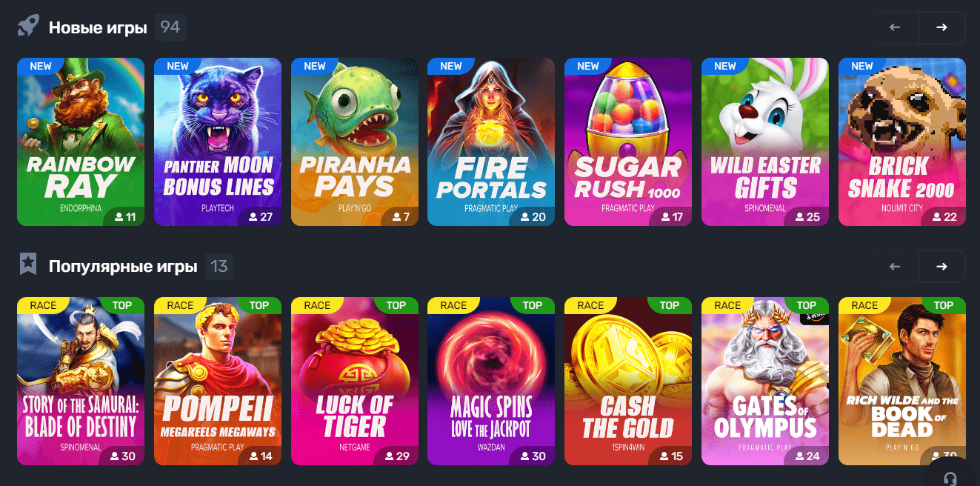Show previous Популярные игры with left arrow
Image resolution: width=980 pixels, height=486 pixels.
(894, 266)
